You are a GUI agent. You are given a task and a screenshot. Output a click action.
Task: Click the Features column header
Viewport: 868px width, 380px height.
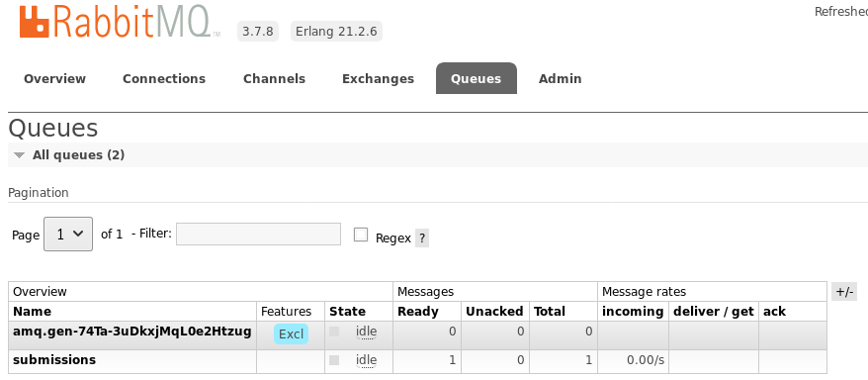coord(286,312)
